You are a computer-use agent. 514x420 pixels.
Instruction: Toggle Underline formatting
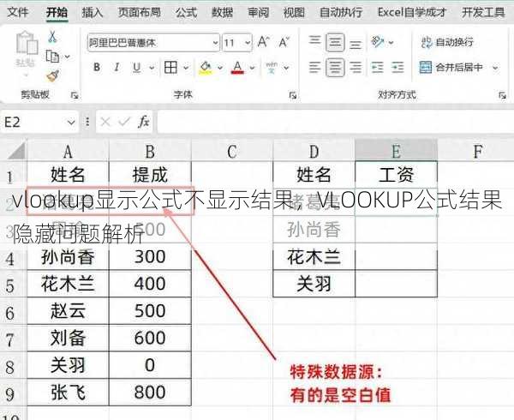[137, 67]
